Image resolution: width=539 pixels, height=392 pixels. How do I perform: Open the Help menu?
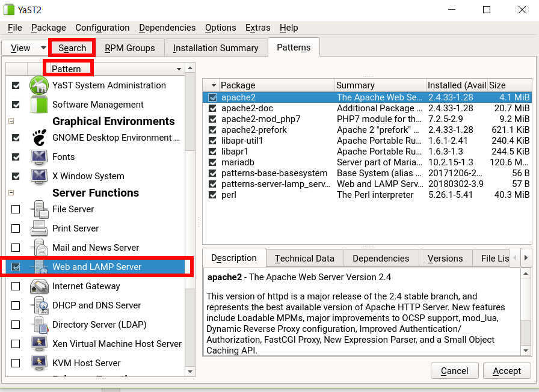289,28
